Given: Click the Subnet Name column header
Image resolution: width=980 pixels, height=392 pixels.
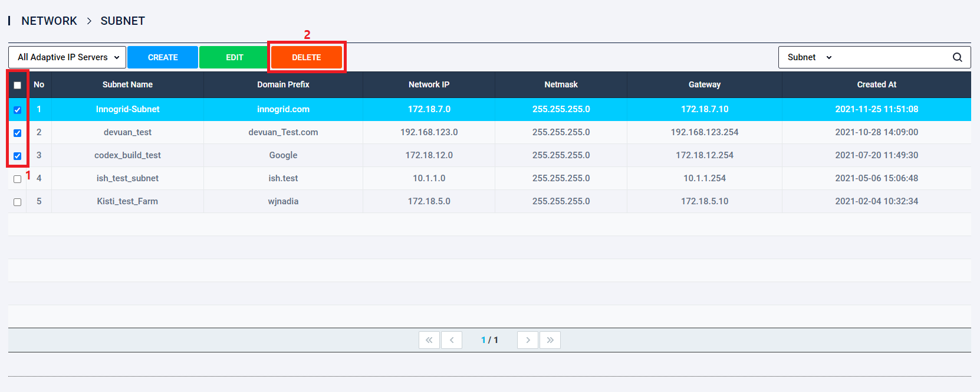Looking at the screenshot, I should click(127, 84).
